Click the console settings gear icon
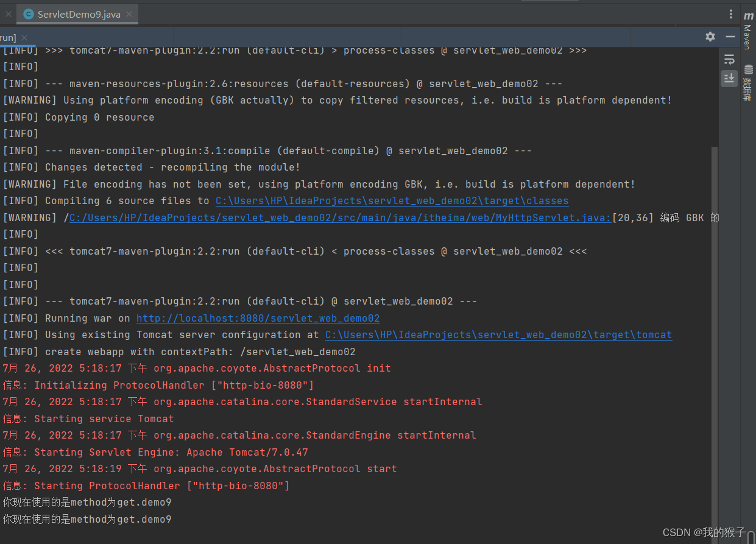 (x=710, y=37)
